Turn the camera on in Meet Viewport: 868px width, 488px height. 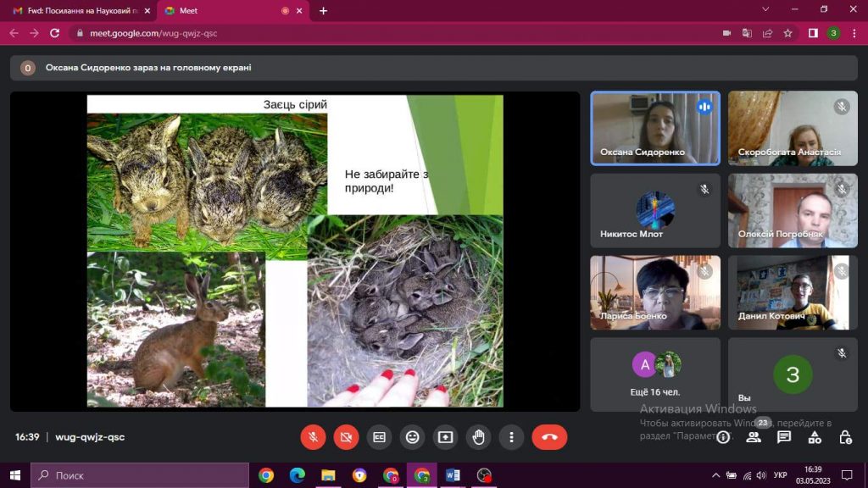click(346, 437)
